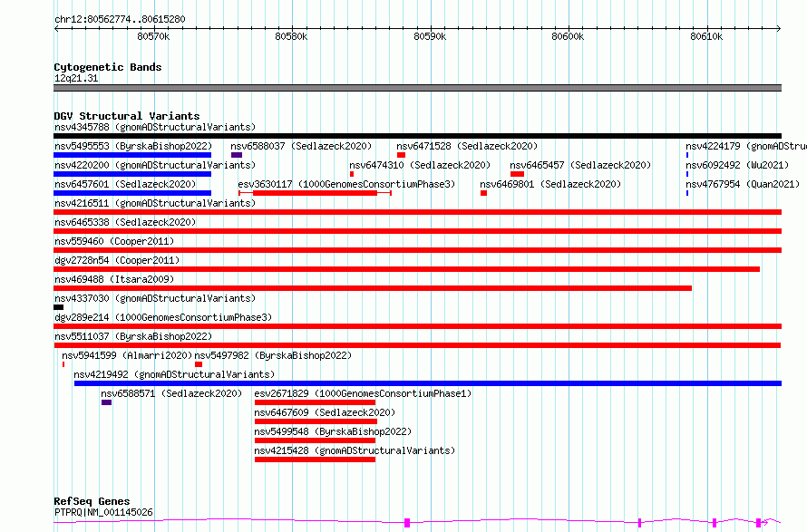Click the nsv6588037 purple variant block
Image resolution: width=807 pixels, height=532 pixels.
(x=237, y=155)
